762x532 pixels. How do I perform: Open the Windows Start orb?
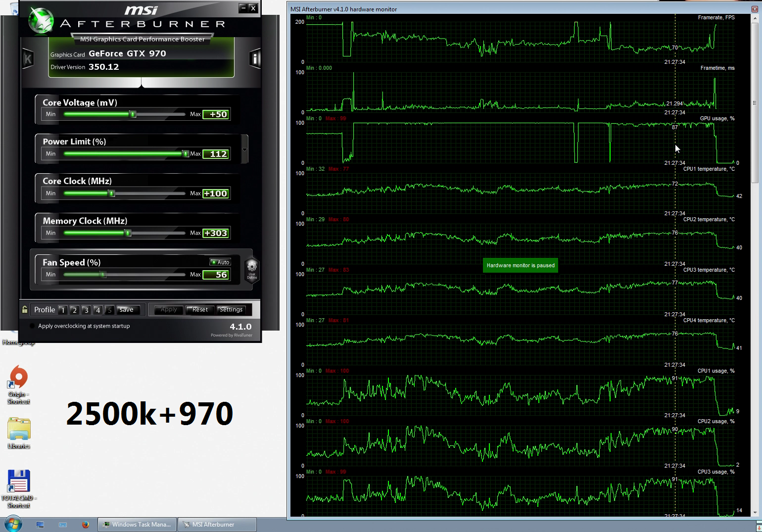pos(13,524)
